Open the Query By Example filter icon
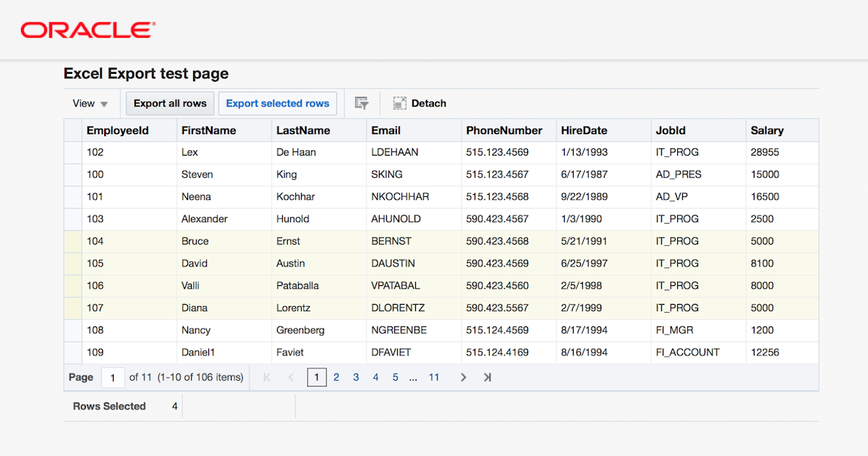Viewport: 868px width, 456px height. pos(361,103)
